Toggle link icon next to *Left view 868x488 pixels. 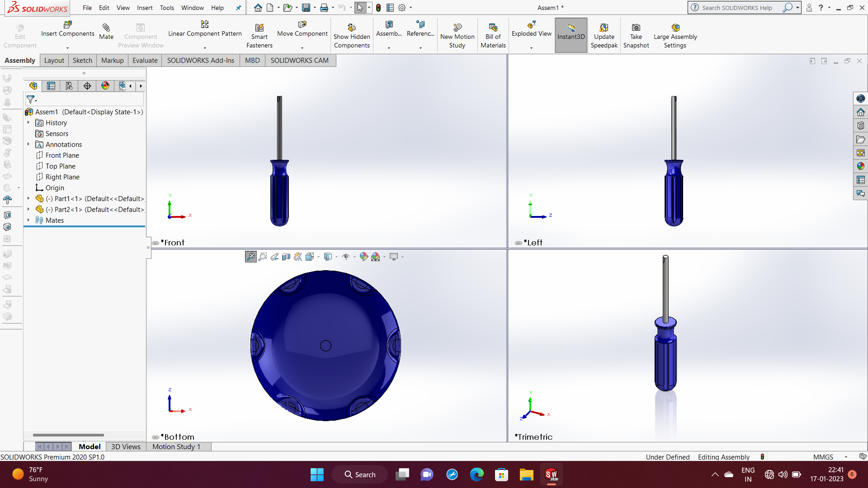pyautogui.click(x=519, y=243)
